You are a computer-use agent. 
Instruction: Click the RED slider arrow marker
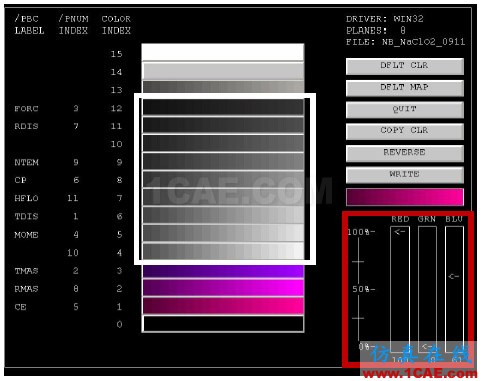[x=399, y=232]
